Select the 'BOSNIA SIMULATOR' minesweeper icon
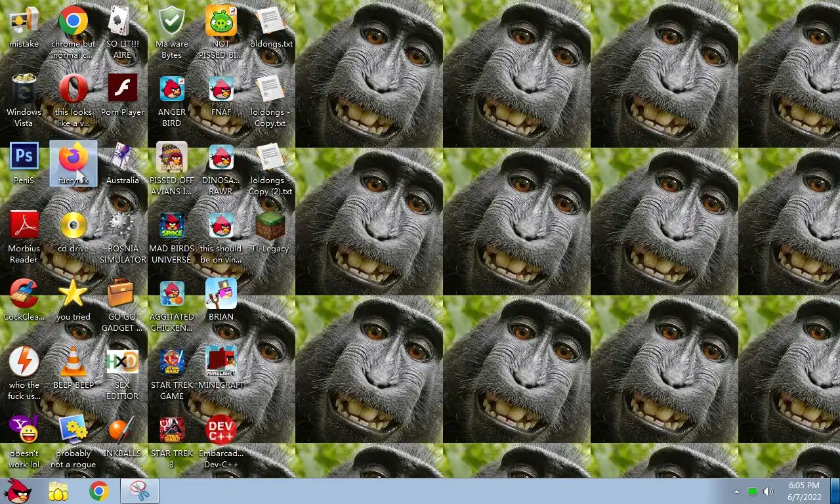Image resolution: width=840 pixels, height=504 pixels. [x=123, y=238]
